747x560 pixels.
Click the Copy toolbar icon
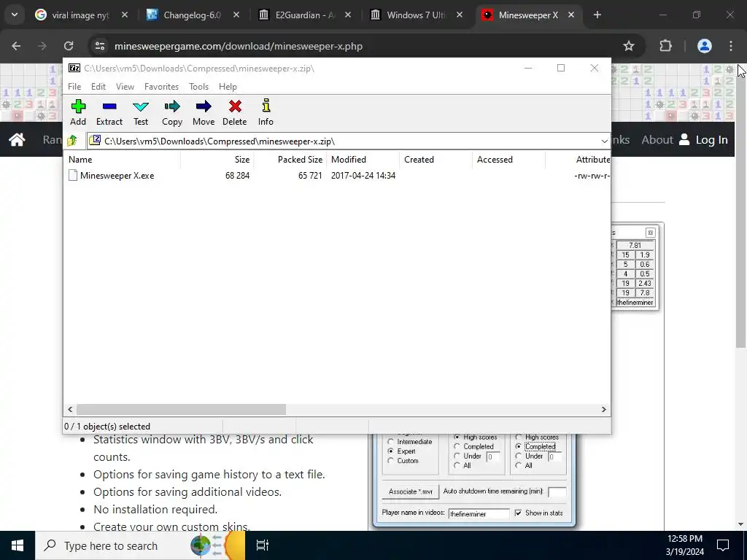click(172, 113)
